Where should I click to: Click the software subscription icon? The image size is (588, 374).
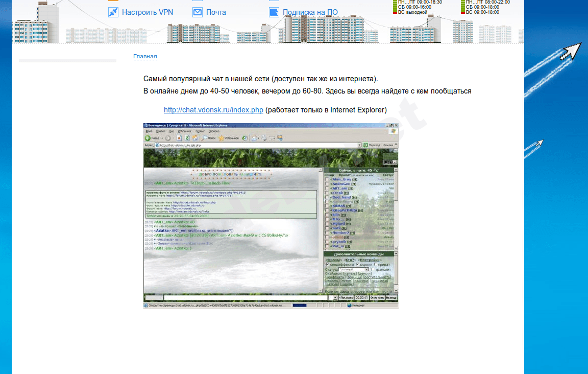pyautogui.click(x=274, y=12)
